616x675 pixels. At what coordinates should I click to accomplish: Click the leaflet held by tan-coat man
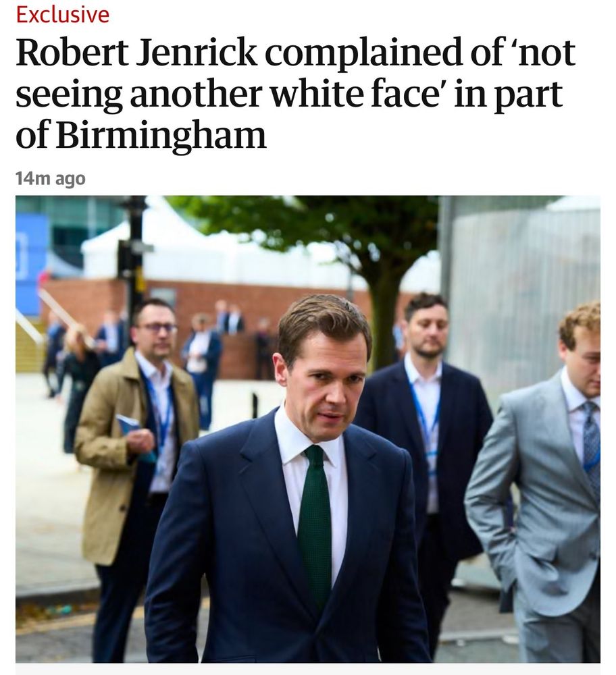[x=128, y=425]
